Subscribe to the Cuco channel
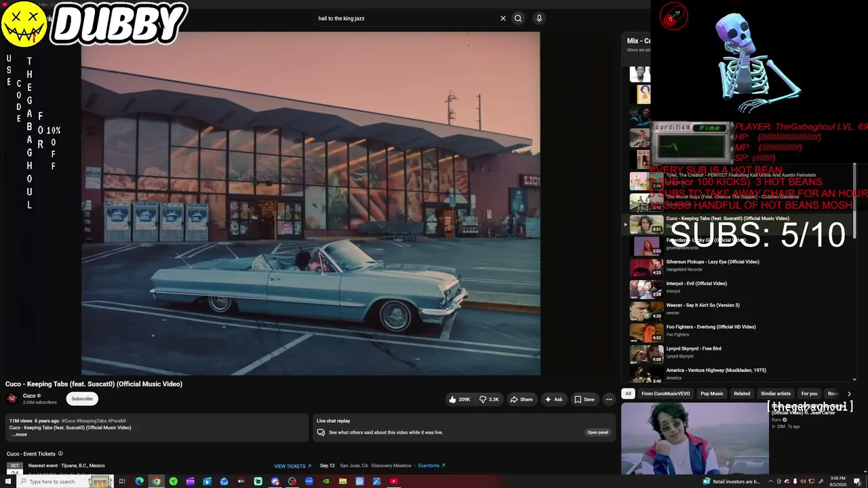Viewport: 868px width, 488px height. coord(82,399)
